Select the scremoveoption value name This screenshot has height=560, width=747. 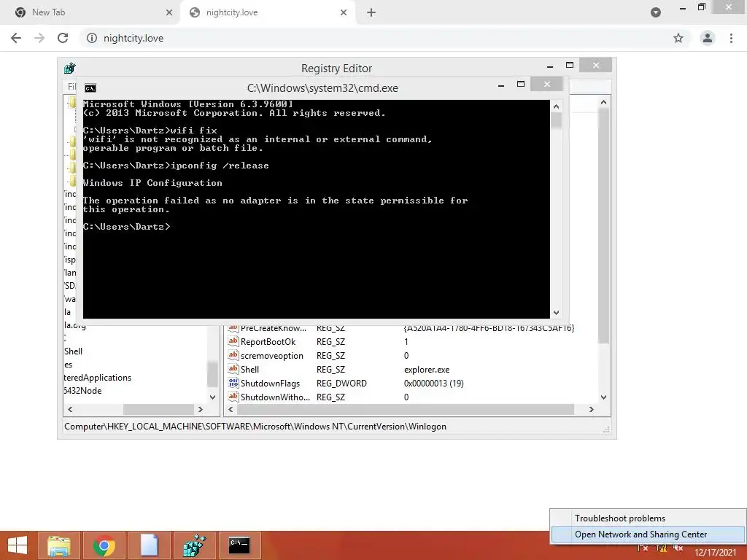(272, 356)
